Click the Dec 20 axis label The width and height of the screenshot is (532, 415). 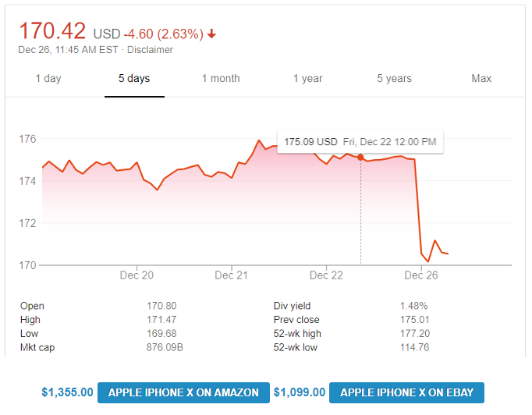coord(137,275)
